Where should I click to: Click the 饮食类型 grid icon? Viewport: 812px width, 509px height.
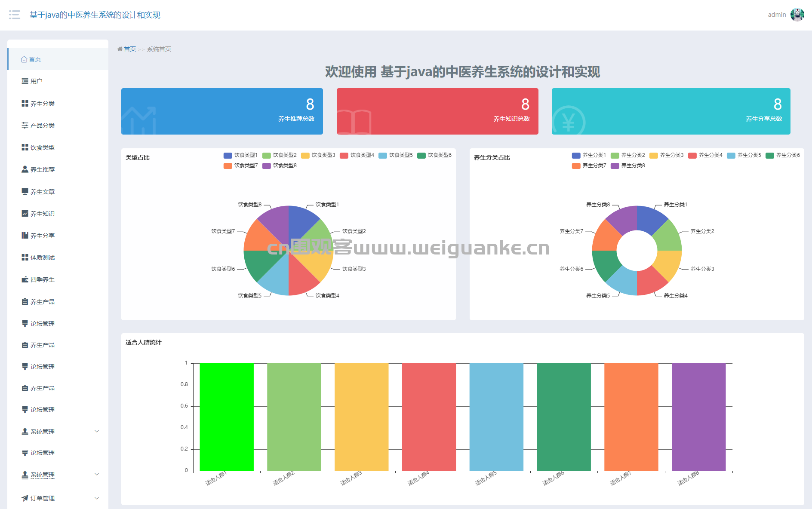click(25, 147)
